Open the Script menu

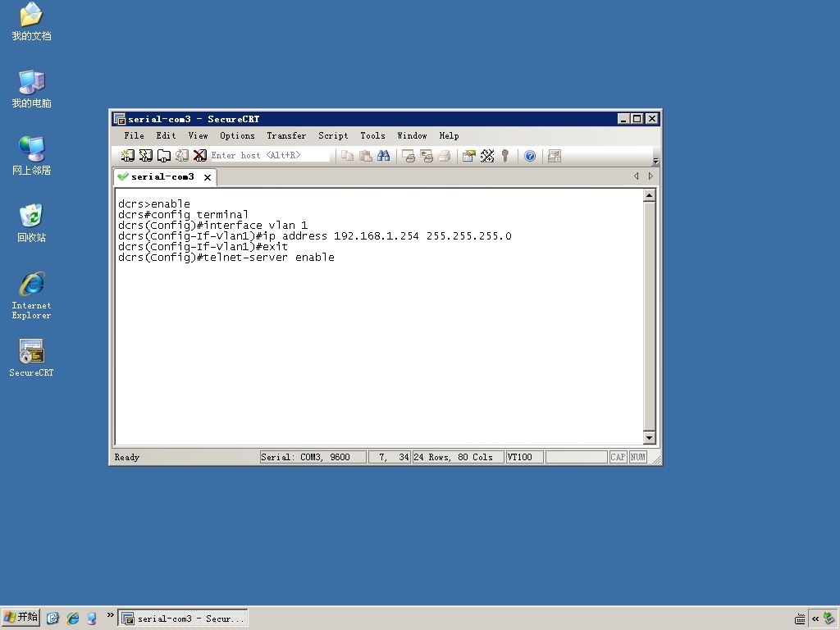coord(333,135)
